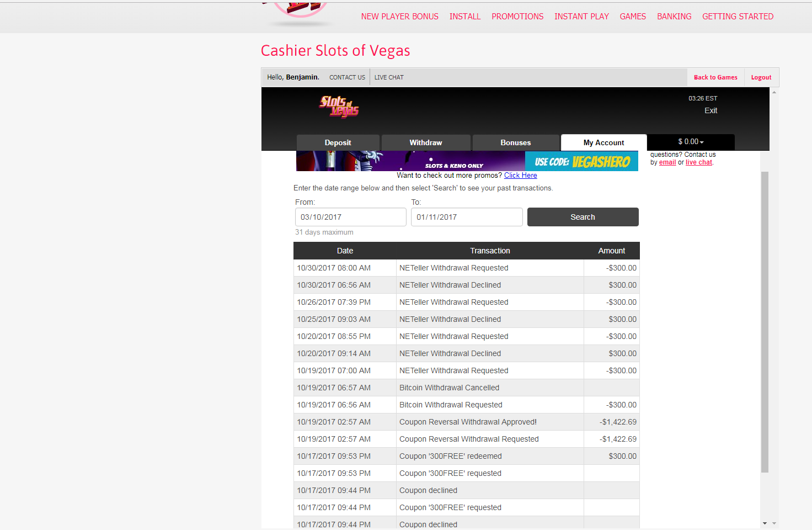812x530 pixels.
Task: Click the scrollbar down arrow of cashier panel
Action: (765, 523)
